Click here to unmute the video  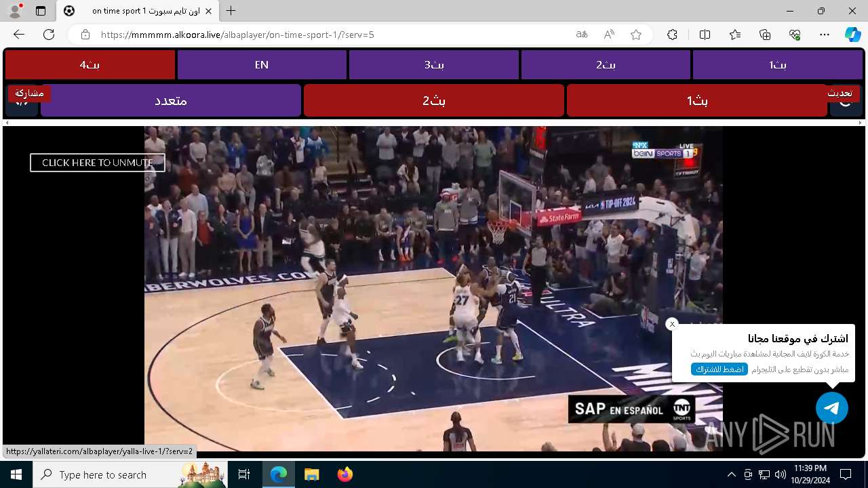(x=98, y=163)
